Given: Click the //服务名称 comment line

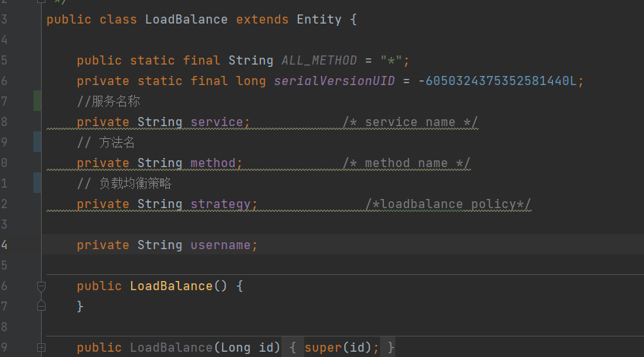Looking at the screenshot, I should click(108, 101).
